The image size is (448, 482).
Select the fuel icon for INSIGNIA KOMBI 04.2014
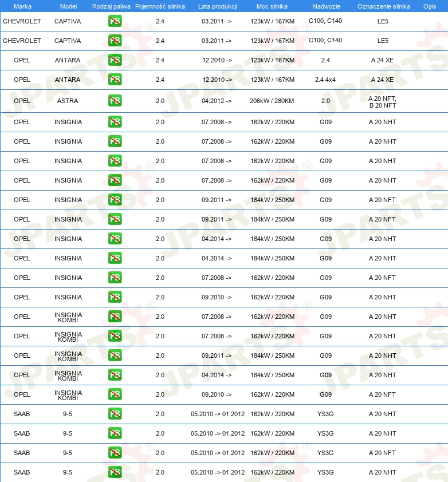point(115,375)
